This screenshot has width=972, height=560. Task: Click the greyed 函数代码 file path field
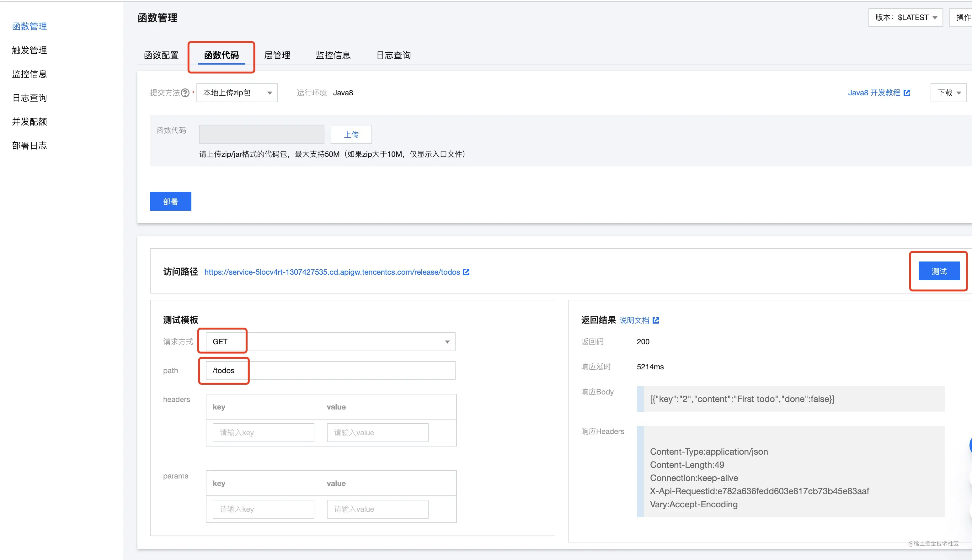(x=262, y=134)
